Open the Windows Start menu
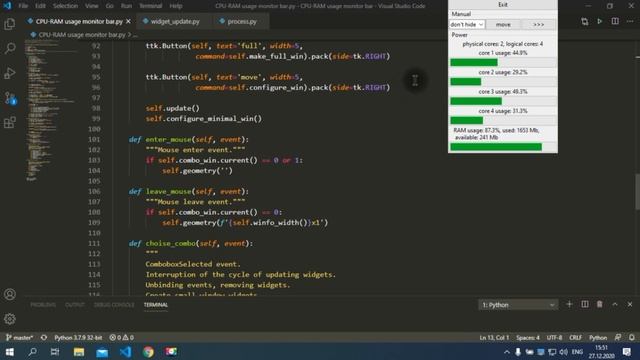The width and height of the screenshot is (640, 360). click(x=9, y=351)
